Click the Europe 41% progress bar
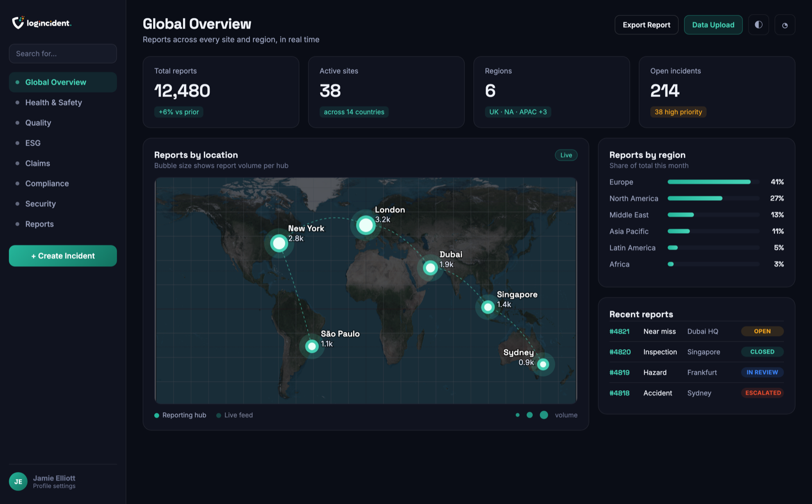This screenshot has width=812, height=504. pyautogui.click(x=714, y=182)
